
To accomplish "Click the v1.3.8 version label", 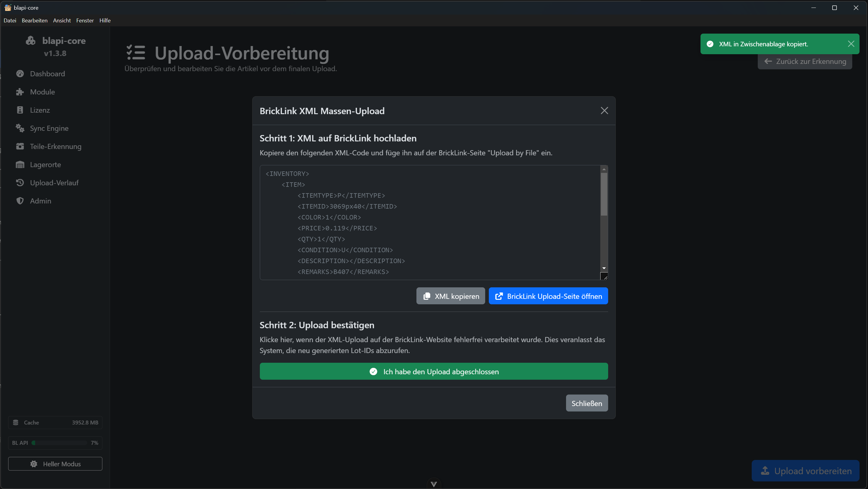I will pos(55,53).
